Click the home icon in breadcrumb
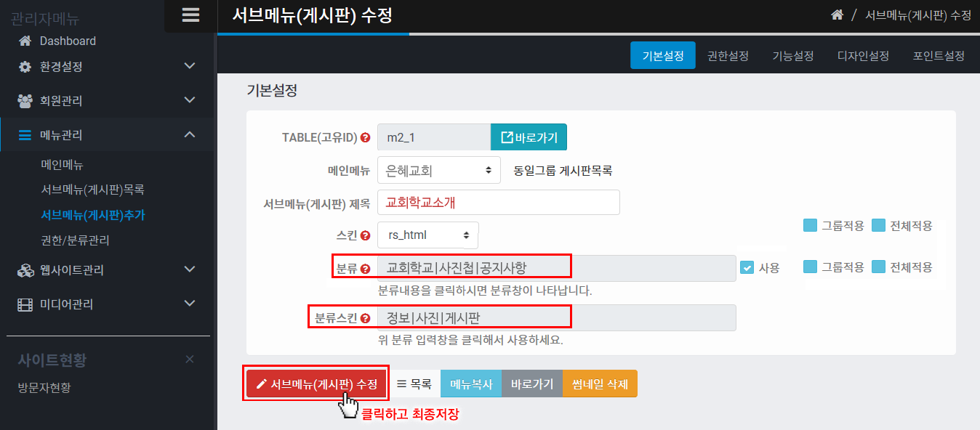980x430 pixels. pyautogui.click(x=837, y=15)
